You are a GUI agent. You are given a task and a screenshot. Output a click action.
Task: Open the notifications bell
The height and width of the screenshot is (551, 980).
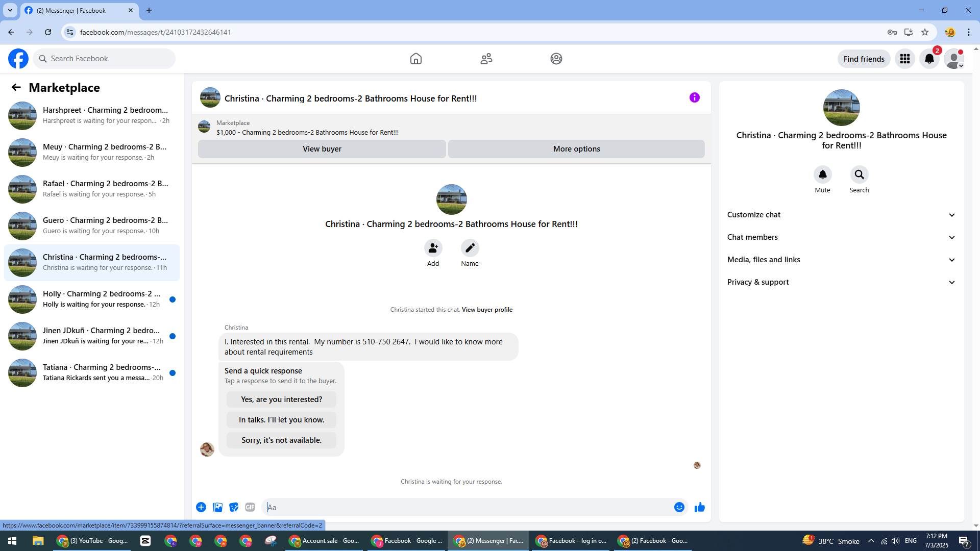[929, 59]
